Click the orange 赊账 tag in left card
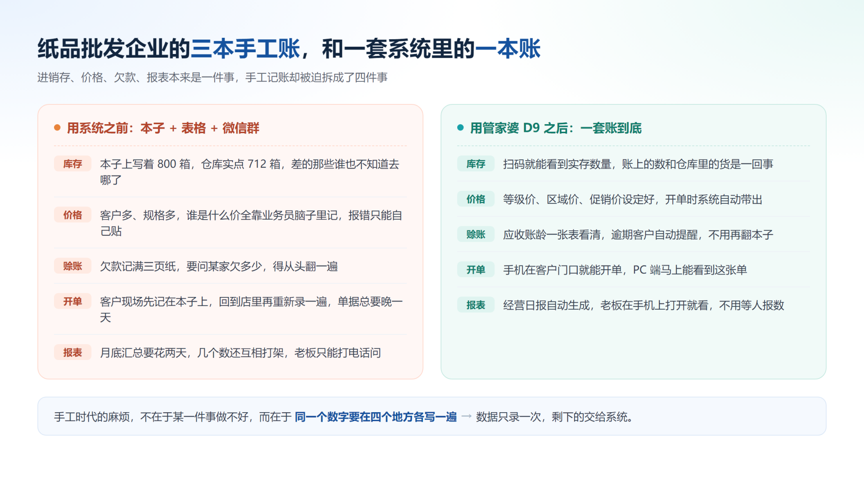Image resolution: width=864 pixels, height=504 pixels. click(72, 266)
